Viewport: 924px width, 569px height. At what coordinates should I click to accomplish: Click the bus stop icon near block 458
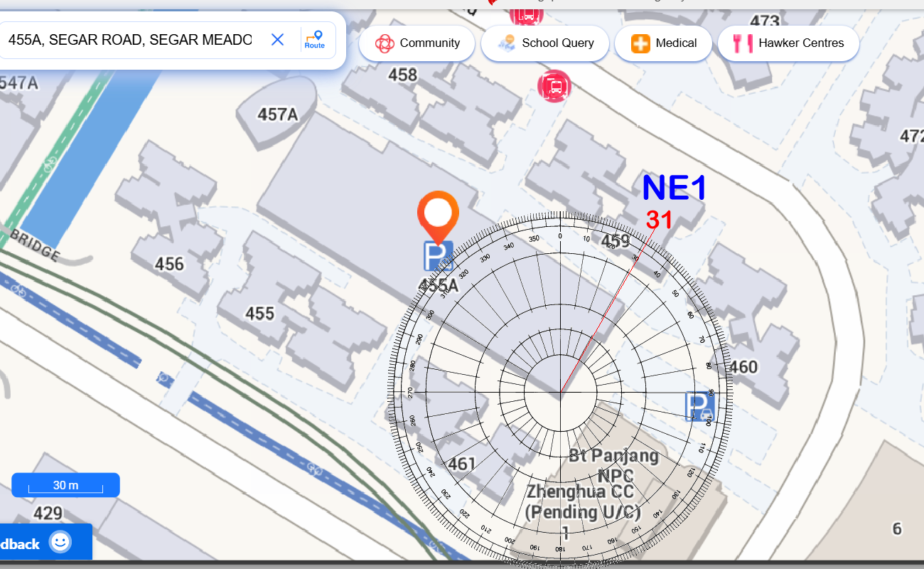tap(554, 86)
